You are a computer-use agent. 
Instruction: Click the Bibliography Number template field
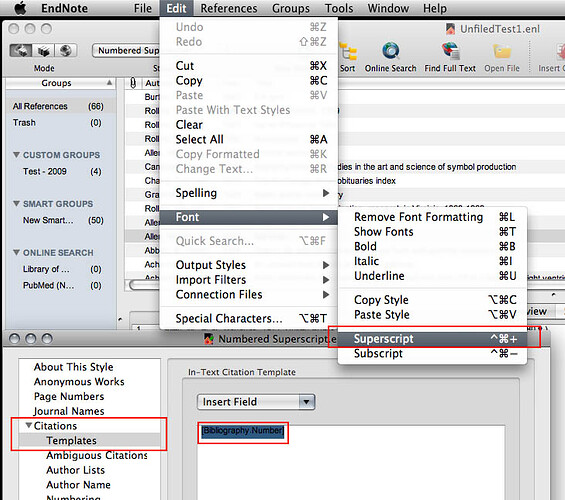(243, 431)
